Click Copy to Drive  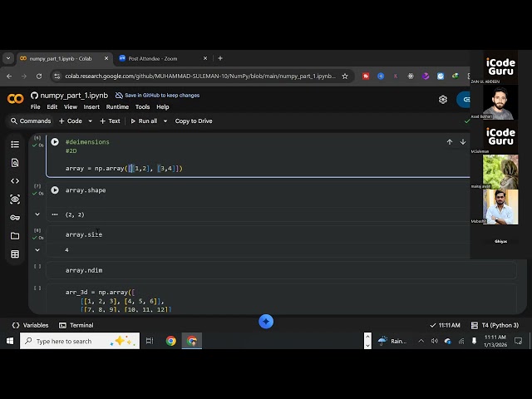pos(194,121)
